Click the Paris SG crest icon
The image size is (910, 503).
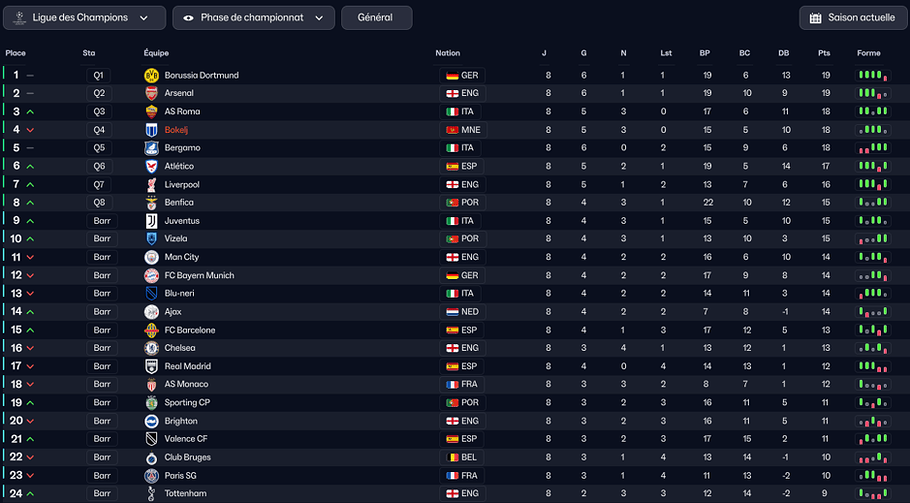point(151,476)
